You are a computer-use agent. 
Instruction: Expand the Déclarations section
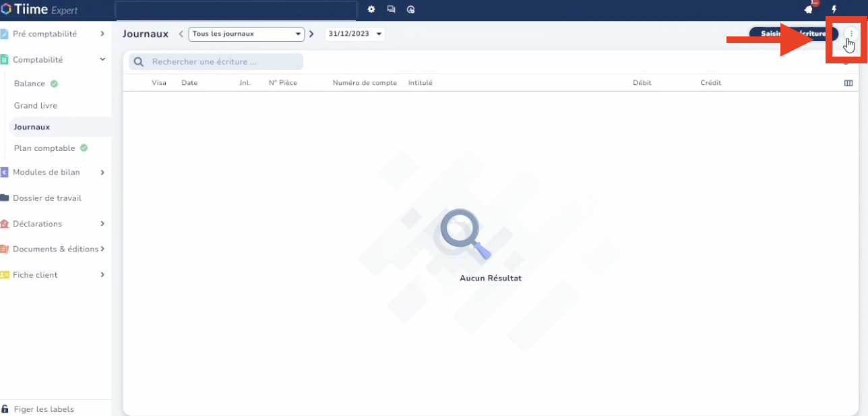tap(102, 224)
